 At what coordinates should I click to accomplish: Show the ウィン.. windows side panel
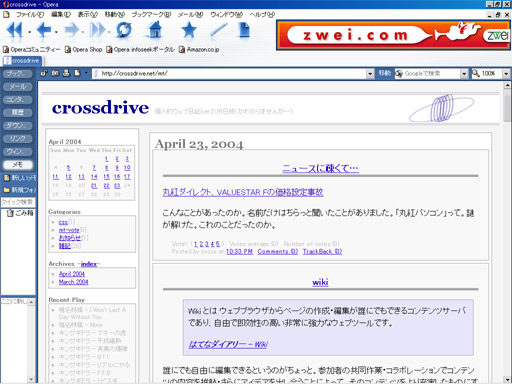pyautogui.click(x=18, y=152)
